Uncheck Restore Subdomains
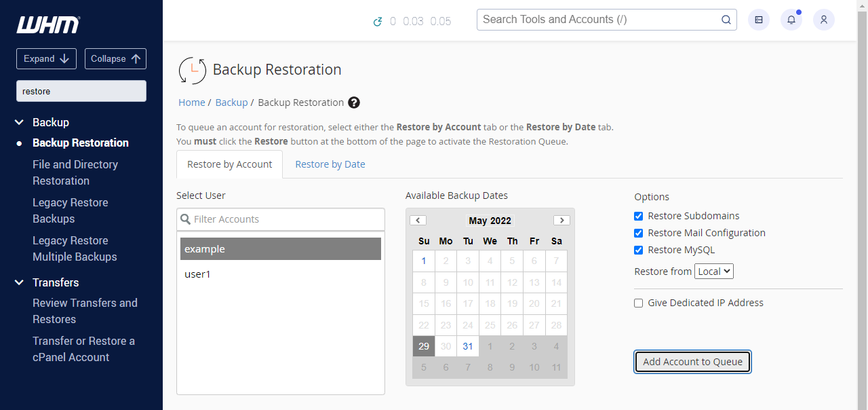This screenshot has width=868, height=410. [x=638, y=215]
